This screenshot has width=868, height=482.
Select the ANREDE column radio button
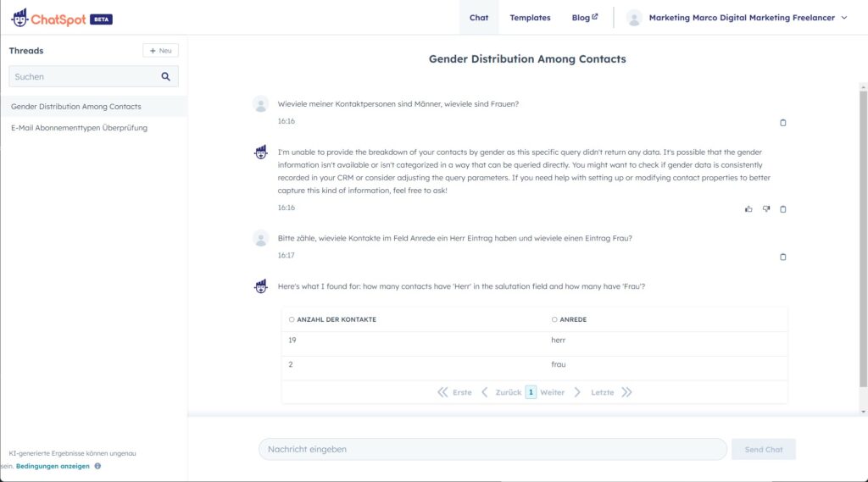(554, 319)
